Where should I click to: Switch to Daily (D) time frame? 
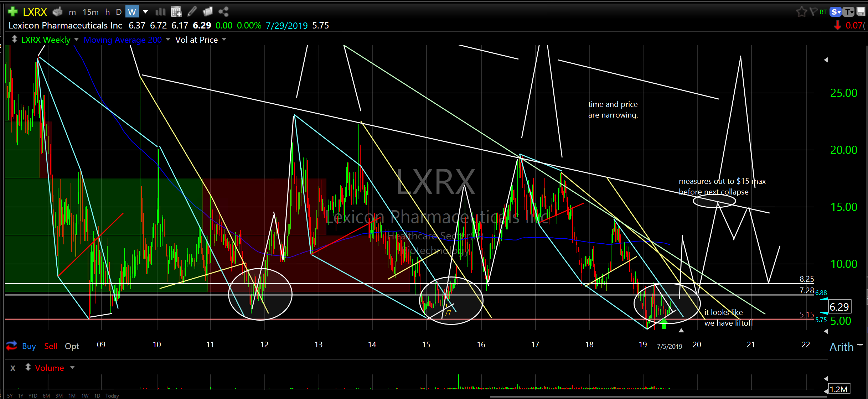tap(119, 12)
